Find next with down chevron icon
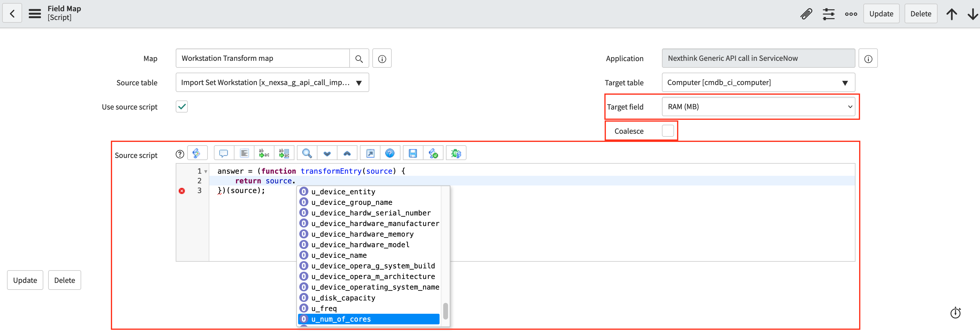The width and height of the screenshot is (980, 331). coord(327,153)
